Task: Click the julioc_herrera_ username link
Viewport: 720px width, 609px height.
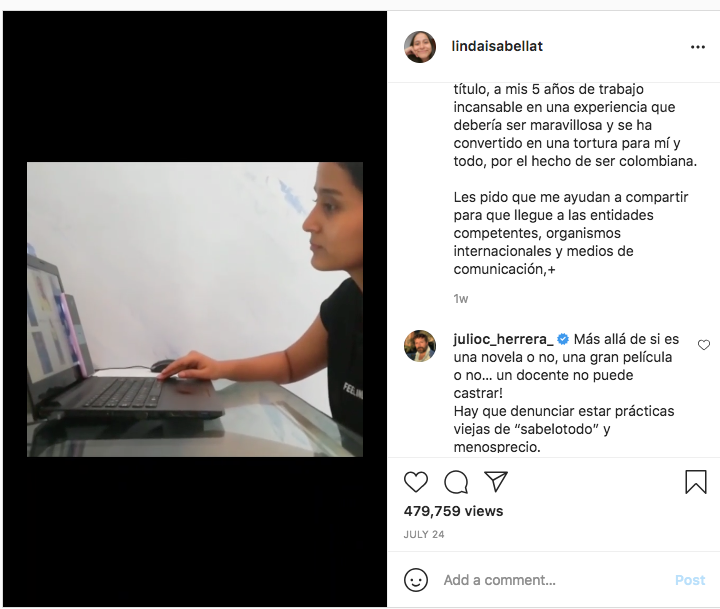Action: point(503,339)
